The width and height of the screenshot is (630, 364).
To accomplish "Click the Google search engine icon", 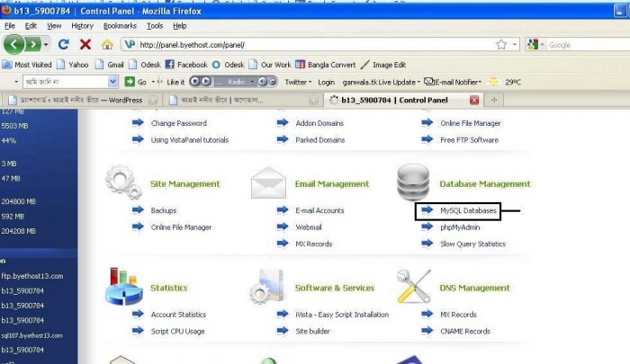I will [x=533, y=45].
